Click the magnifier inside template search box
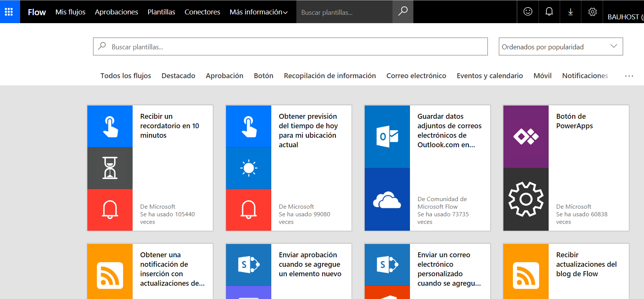This screenshot has height=299, width=644. coord(102,46)
